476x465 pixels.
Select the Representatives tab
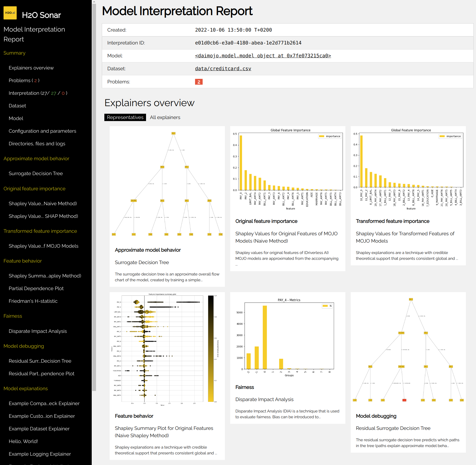[125, 117]
